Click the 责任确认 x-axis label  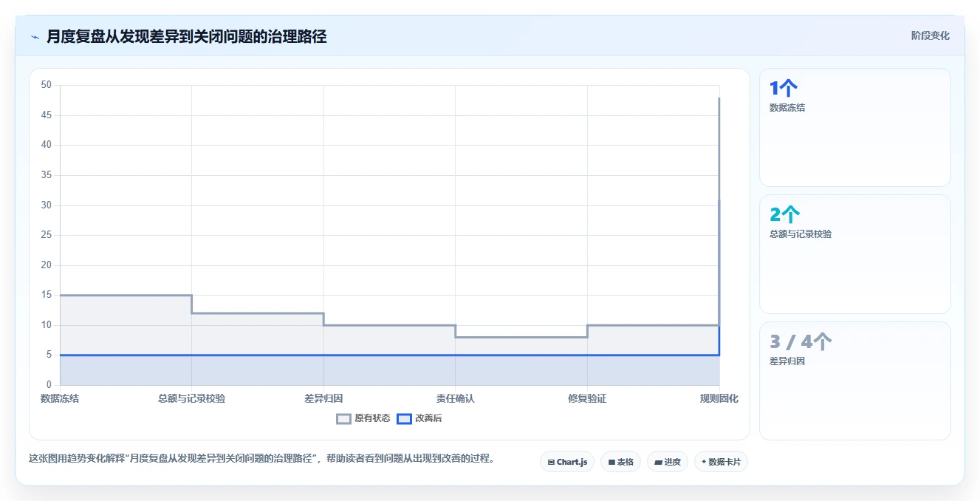455,398
